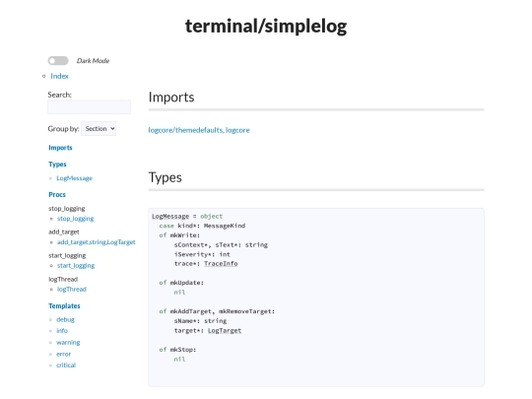532x399 pixels.
Task: Click the 'Search:' label
Action: (x=60, y=95)
